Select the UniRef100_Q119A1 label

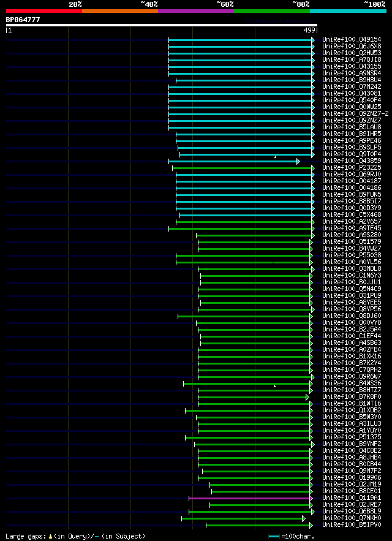352,498
